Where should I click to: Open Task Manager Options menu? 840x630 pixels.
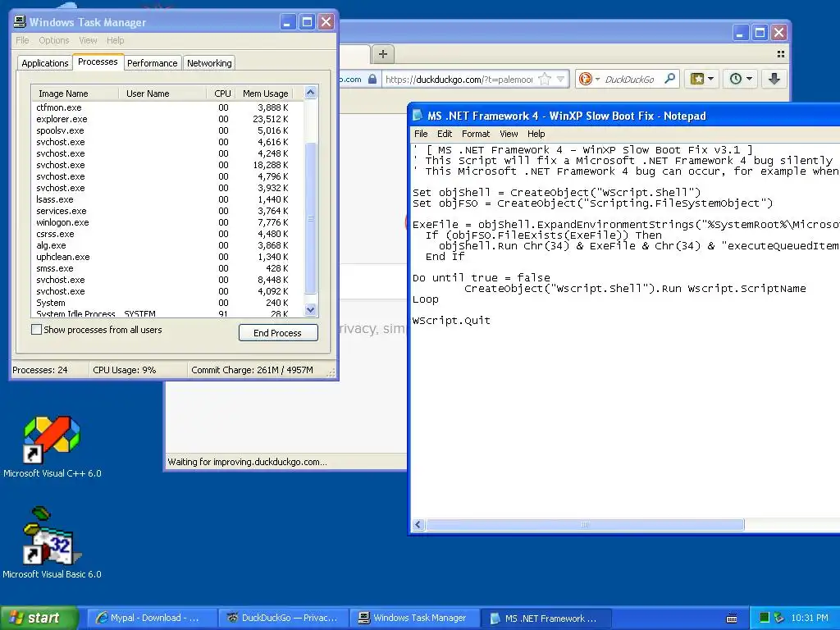(x=53, y=40)
